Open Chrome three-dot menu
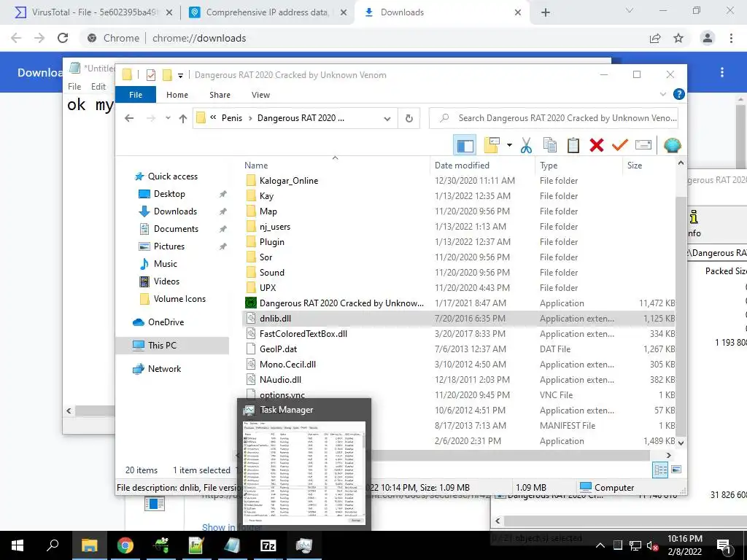 (x=731, y=38)
